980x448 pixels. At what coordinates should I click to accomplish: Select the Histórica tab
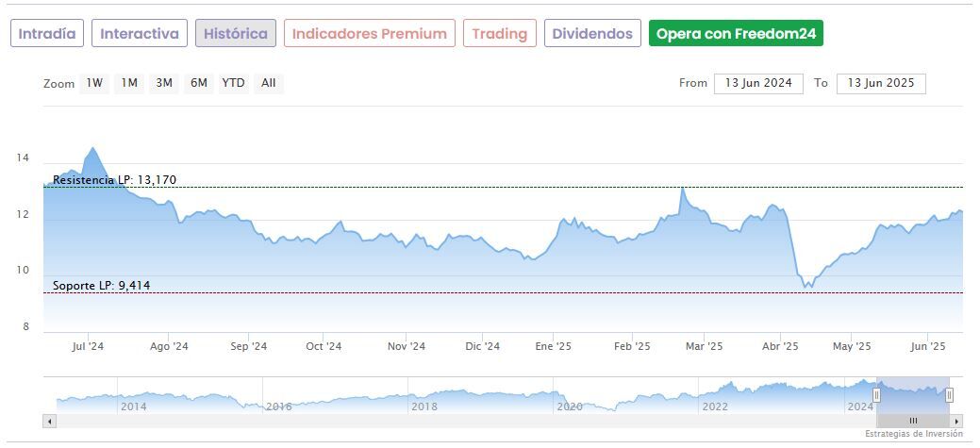[236, 34]
